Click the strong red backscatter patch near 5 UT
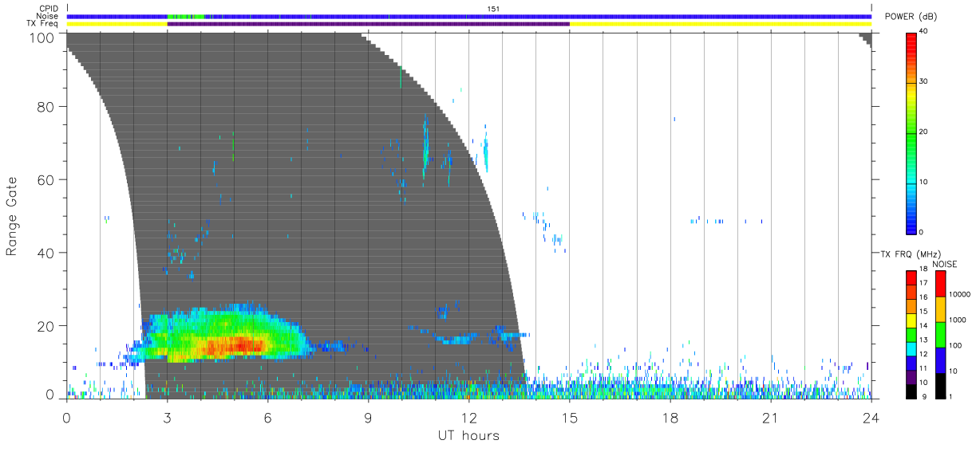This screenshot has height=452, width=980. coord(238,345)
